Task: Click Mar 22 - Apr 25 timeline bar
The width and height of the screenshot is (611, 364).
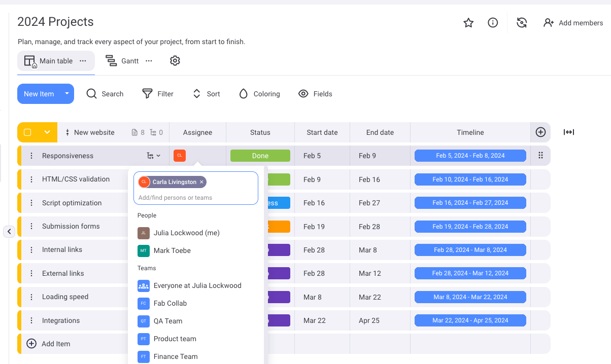Action: 470,320
